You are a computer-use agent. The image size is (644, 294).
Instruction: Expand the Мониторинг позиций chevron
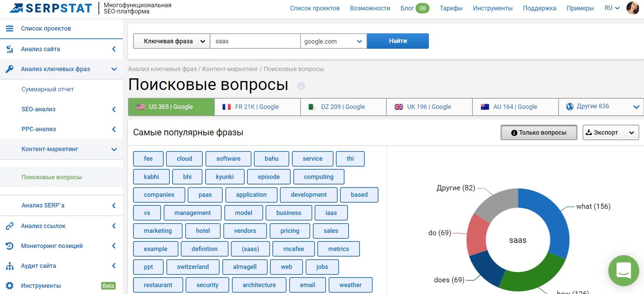coord(114,246)
